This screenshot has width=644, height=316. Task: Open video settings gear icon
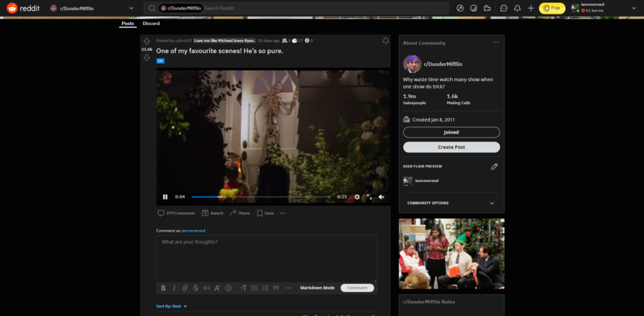(x=357, y=197)
